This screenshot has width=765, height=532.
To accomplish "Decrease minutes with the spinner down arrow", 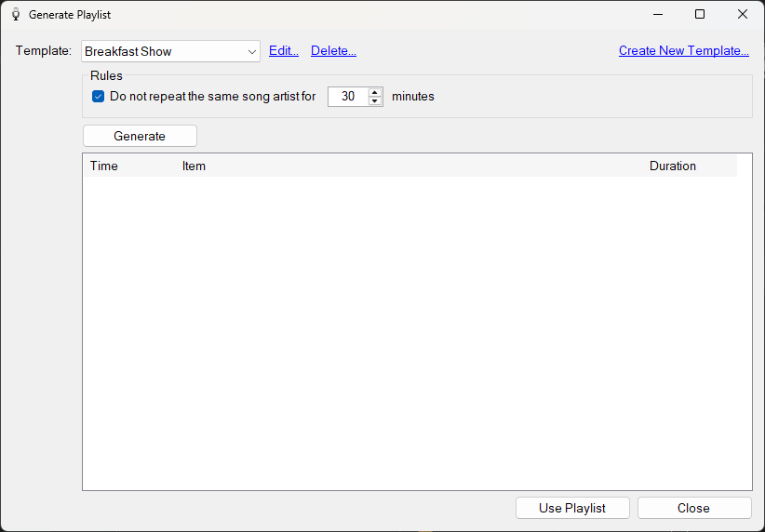I will 375,101.
